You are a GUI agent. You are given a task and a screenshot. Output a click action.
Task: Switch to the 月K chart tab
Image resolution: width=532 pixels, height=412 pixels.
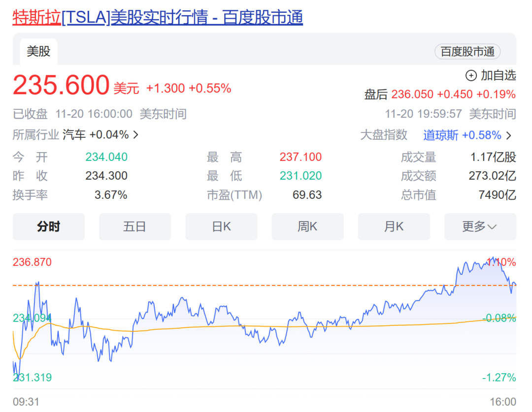tap(394, 226)
